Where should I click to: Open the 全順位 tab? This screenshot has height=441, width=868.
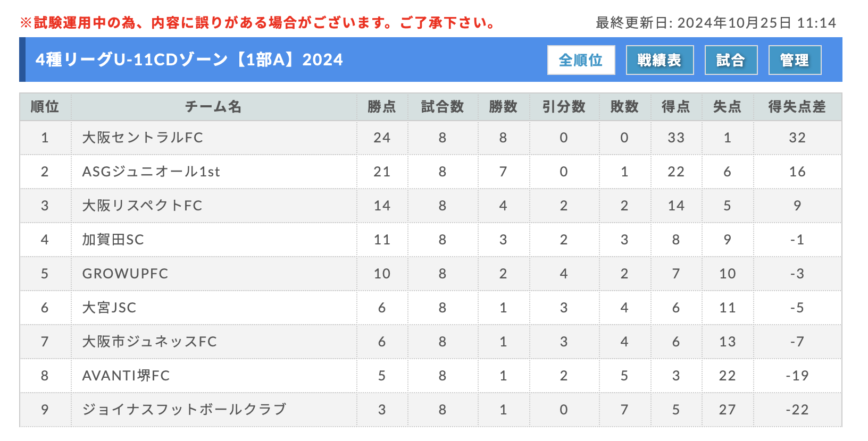pyautogui.click(x=581, y=60)
